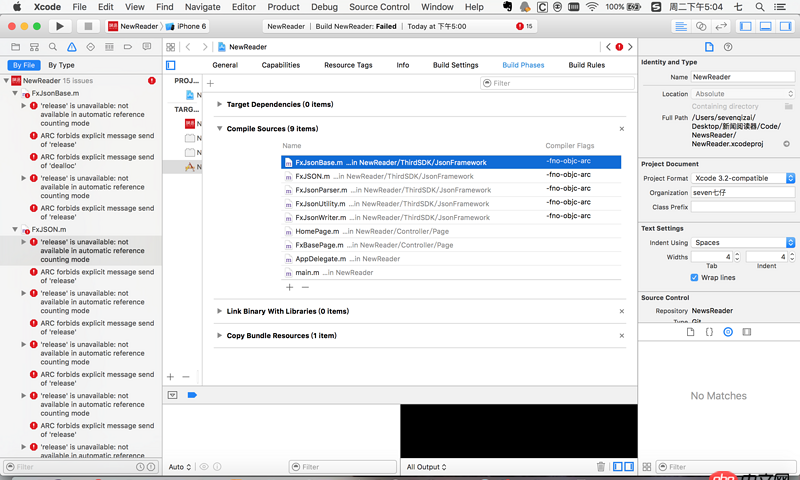Open the related items grid icon
Viewport: 800px width, 480px height.
point(170,47)
